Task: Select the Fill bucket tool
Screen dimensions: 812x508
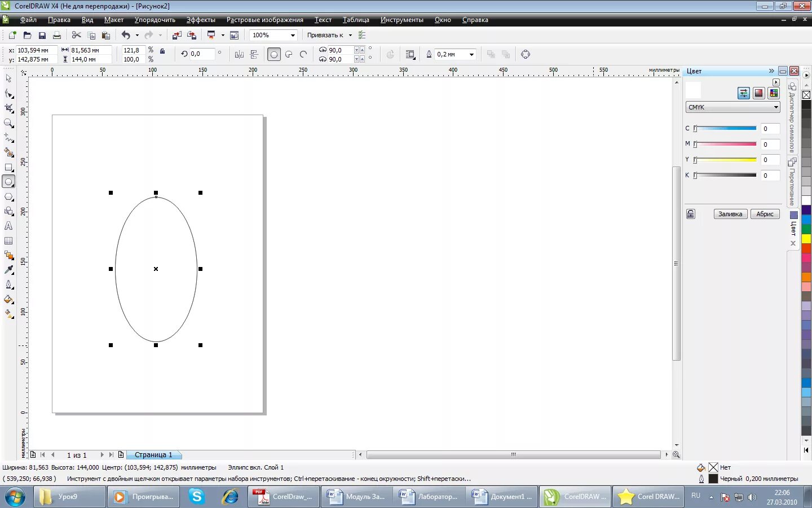Action: (8, 299)
